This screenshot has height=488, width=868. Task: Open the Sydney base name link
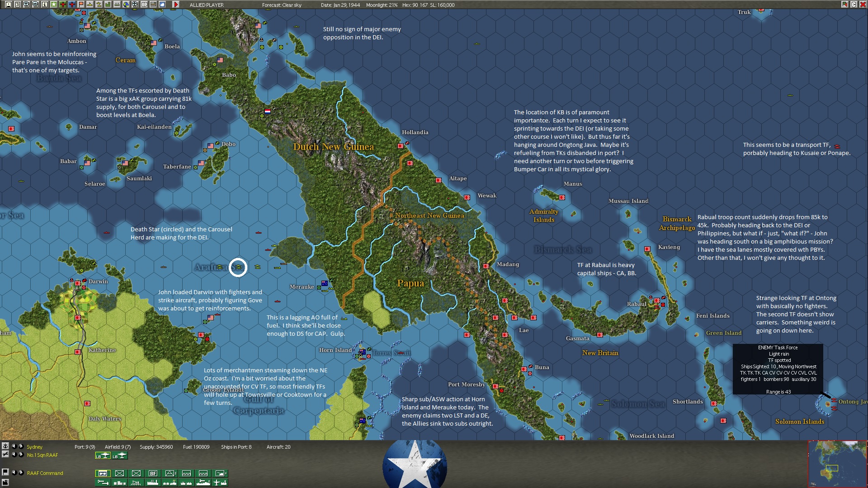[x=34, y=447]
